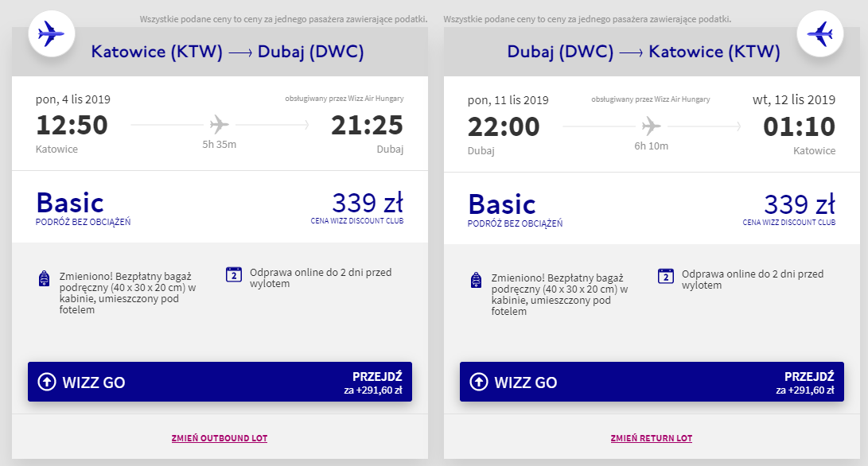Click the Katowice (KTW) → Dubaj (DWC) route header

pos(228,52)
